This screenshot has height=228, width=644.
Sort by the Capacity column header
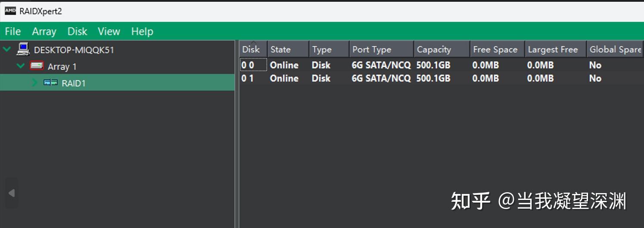(x=434, y=50)
